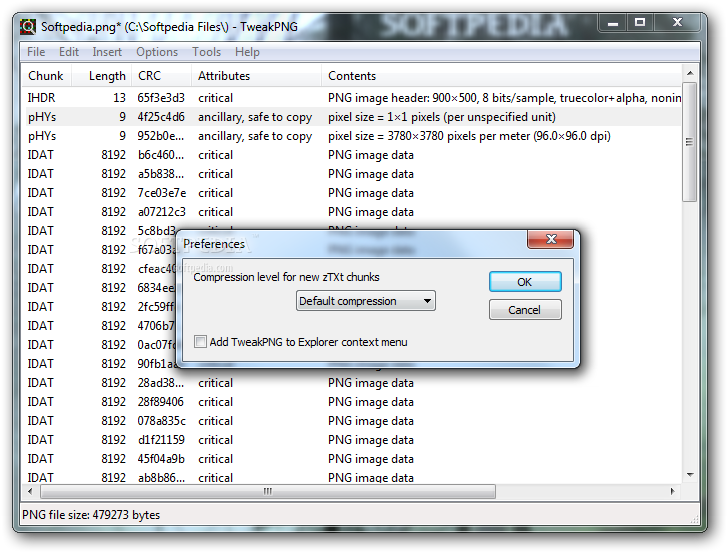Screen dimensions: 728x553
Task: Close the Preferences dialog with red X
Action: coord(551,239)
